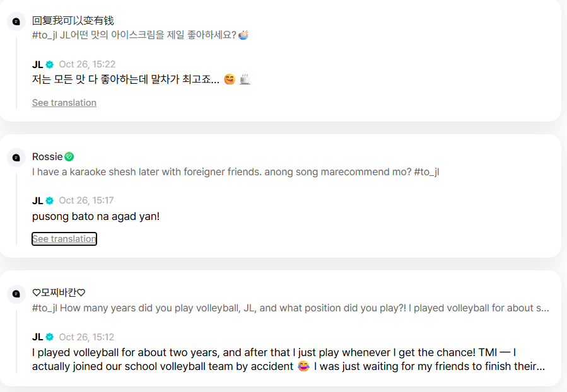See translation of "pusong bato" reply
The width and height of the screenshot is (567, 392).
(64, 239)
